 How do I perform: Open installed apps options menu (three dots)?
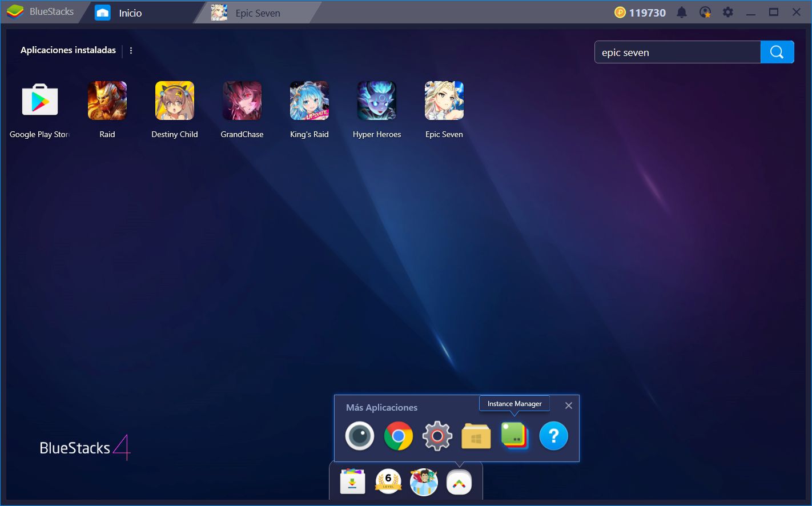131,50
